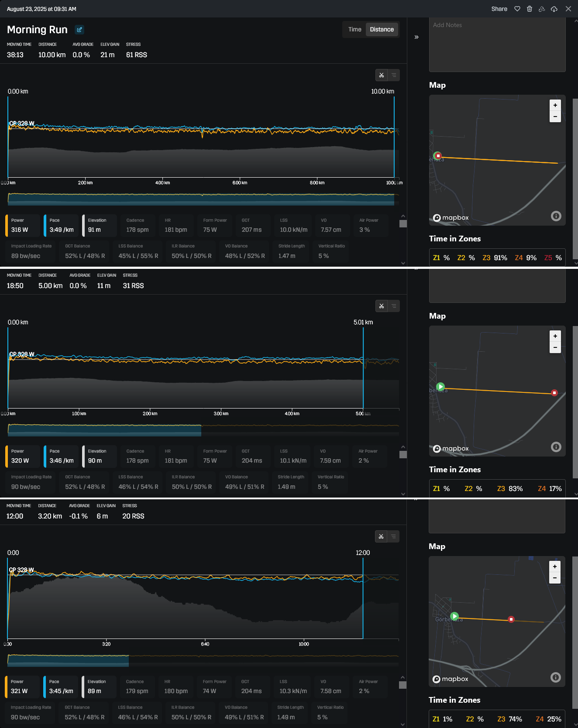578x728 pixels.
Task: Click the scissors crop icon above the 5.01 km chart
Action: (382, 306)
